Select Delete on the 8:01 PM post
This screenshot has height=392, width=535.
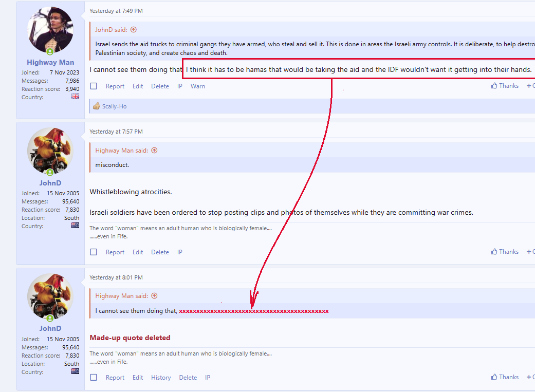click(x=188, y=378)
